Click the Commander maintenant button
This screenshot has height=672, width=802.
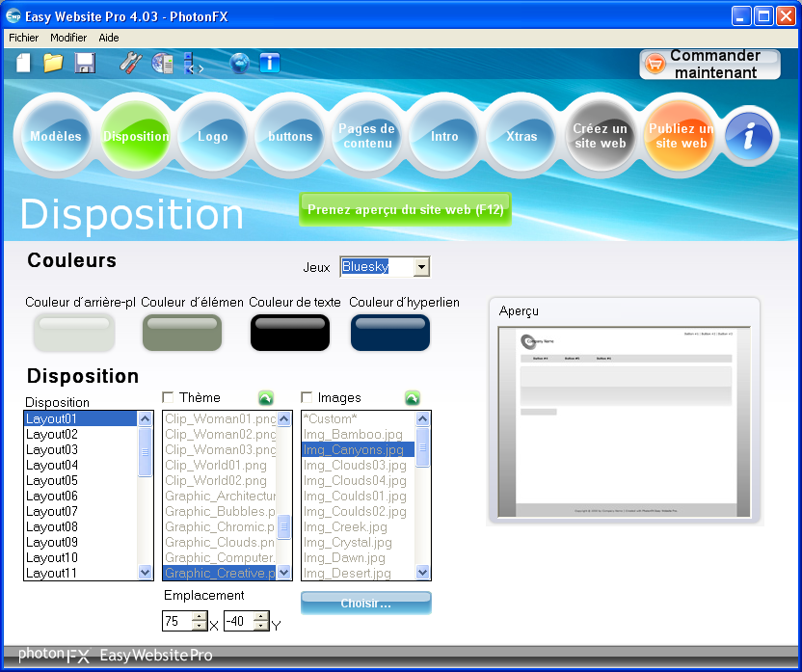point(709,64)
